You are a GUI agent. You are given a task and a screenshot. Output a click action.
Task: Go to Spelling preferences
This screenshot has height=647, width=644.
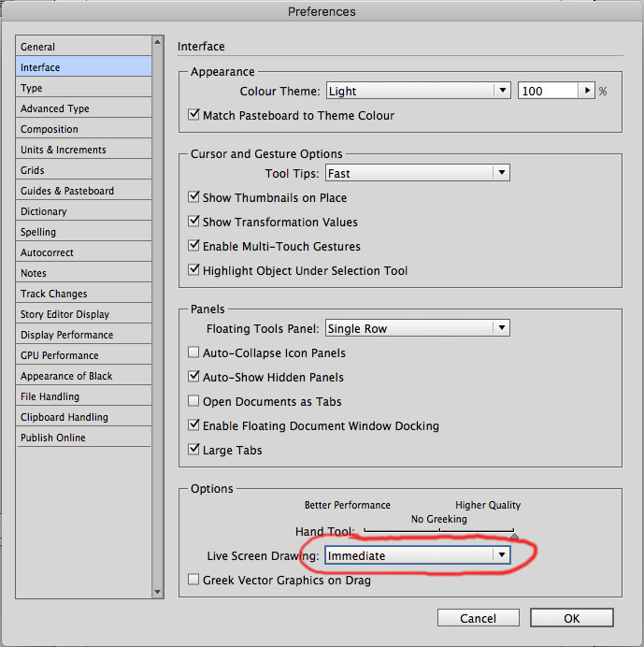point(84,232)
